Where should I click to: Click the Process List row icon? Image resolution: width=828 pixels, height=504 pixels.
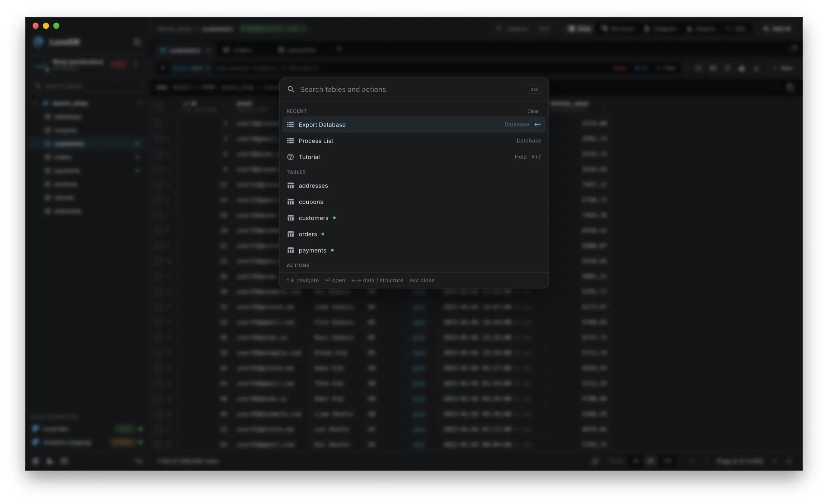click(x=290, y=141)
